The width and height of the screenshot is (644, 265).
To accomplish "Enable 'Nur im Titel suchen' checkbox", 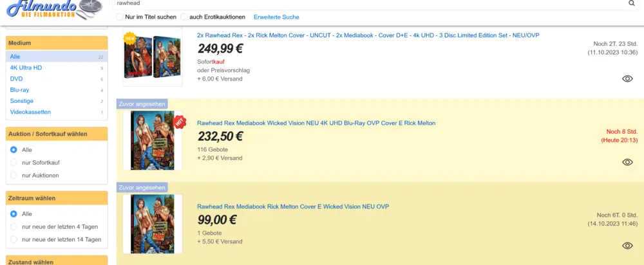I will 120,17.
